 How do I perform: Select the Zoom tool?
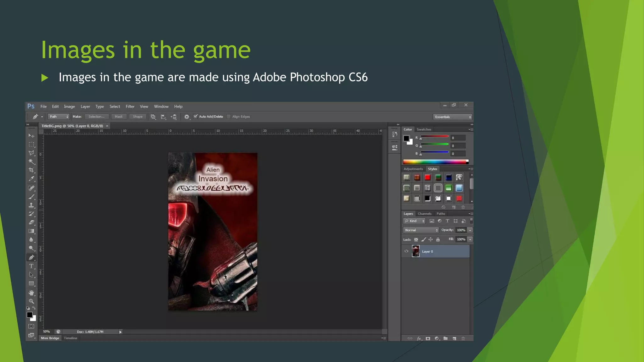[x=31, y=301]
